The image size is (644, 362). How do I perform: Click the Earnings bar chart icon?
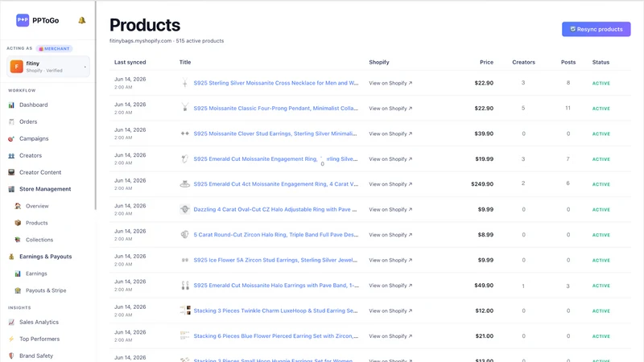(x=18, y=274)
